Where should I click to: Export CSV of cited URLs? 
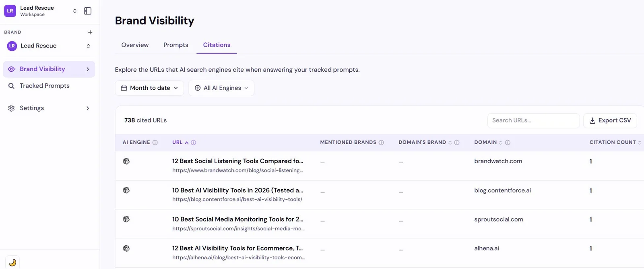coord(610,120)
